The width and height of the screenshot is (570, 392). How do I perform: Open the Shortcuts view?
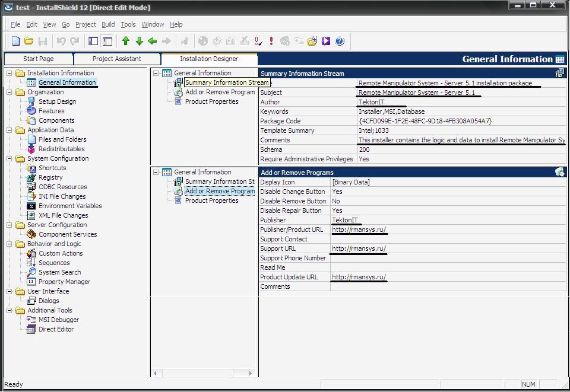click(52, 168)
